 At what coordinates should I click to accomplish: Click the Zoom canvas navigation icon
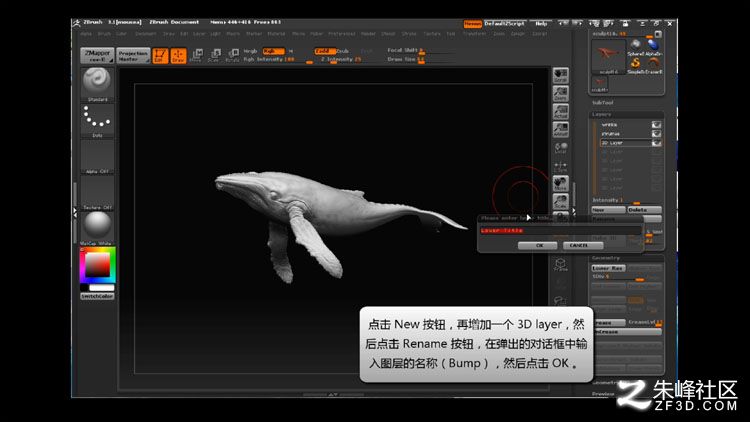[x=561, y=93]
